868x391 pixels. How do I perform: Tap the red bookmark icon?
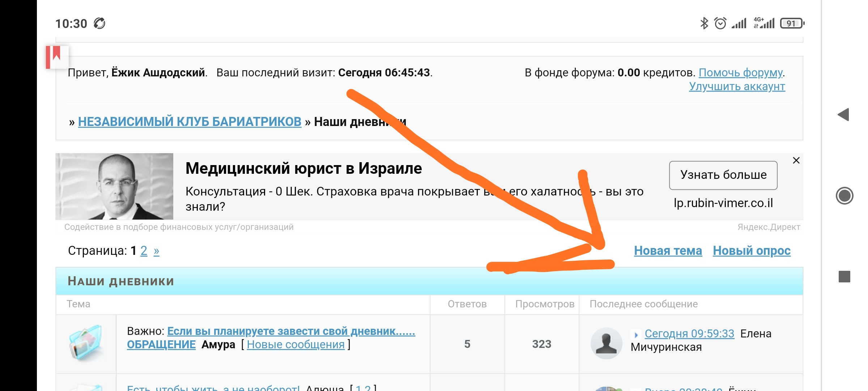57,56
